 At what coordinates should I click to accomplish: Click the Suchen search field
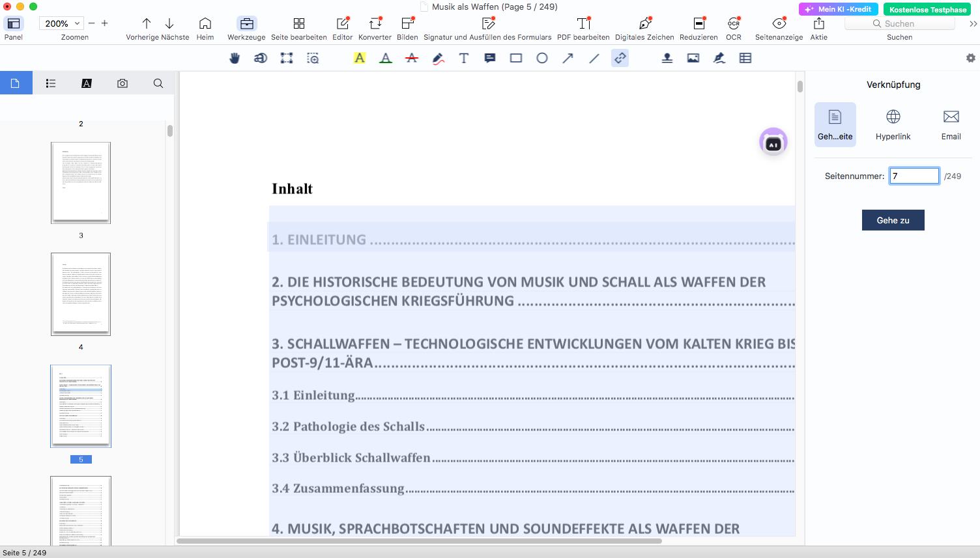coord(899,23)
